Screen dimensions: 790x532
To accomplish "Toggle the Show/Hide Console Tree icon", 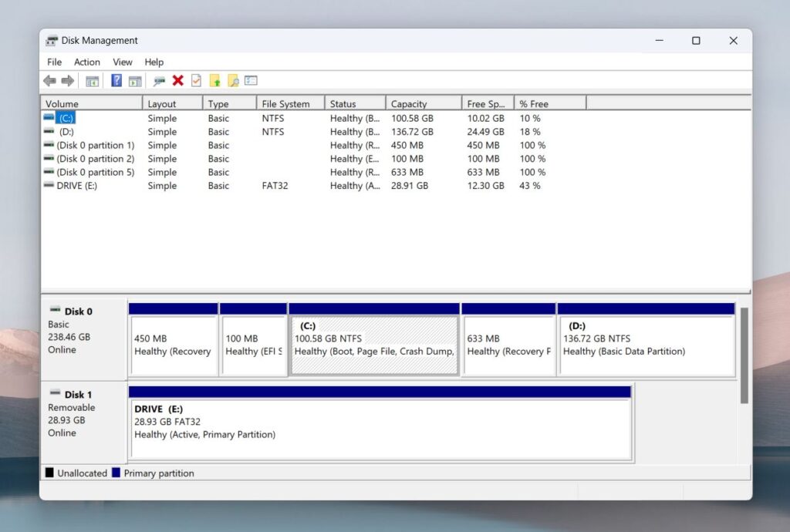I will tap(93, 80).
